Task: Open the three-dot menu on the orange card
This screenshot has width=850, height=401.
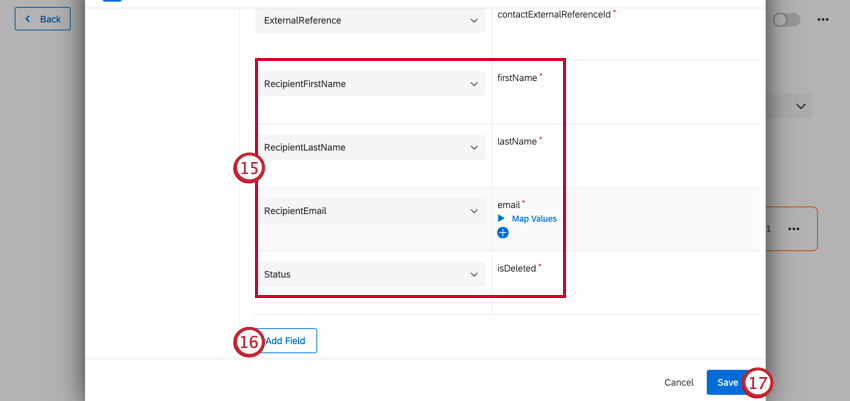Action: coord(793,229)
